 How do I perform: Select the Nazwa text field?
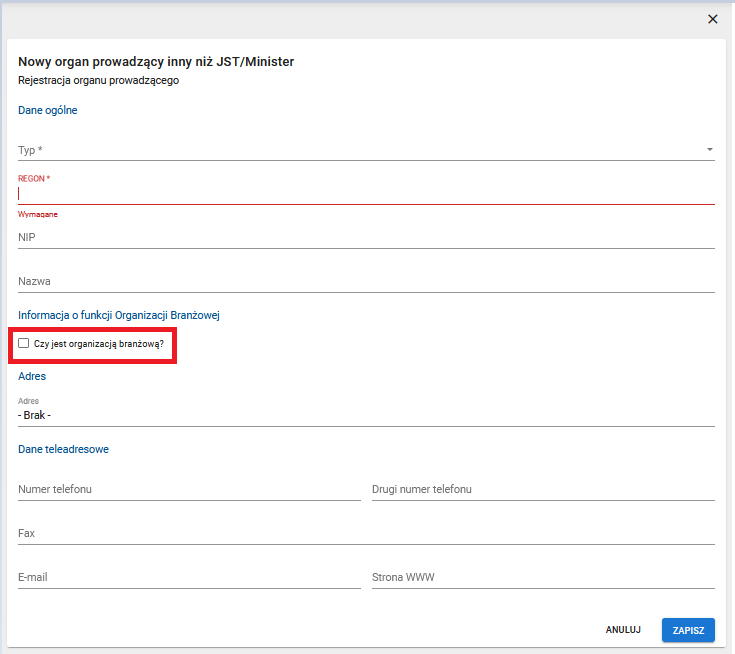click(366, 282)
